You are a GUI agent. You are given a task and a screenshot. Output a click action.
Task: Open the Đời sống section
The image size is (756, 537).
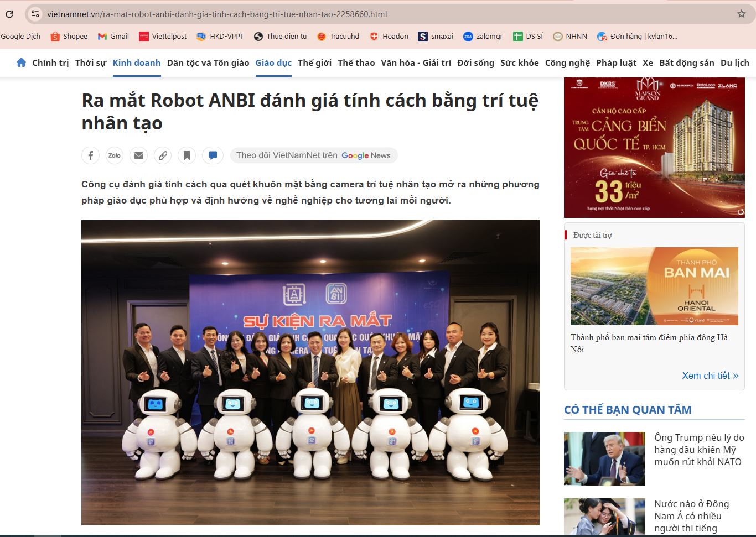475,63
